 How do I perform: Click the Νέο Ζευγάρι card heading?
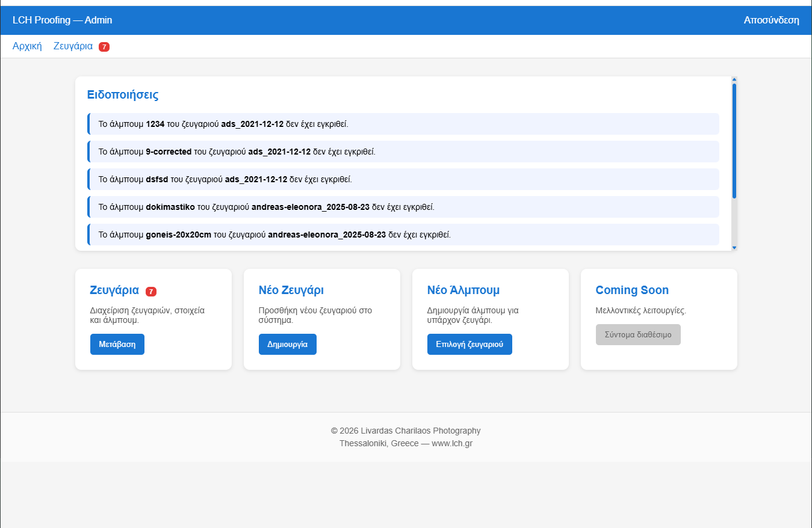pyautogui.click(x=291, y=290)
